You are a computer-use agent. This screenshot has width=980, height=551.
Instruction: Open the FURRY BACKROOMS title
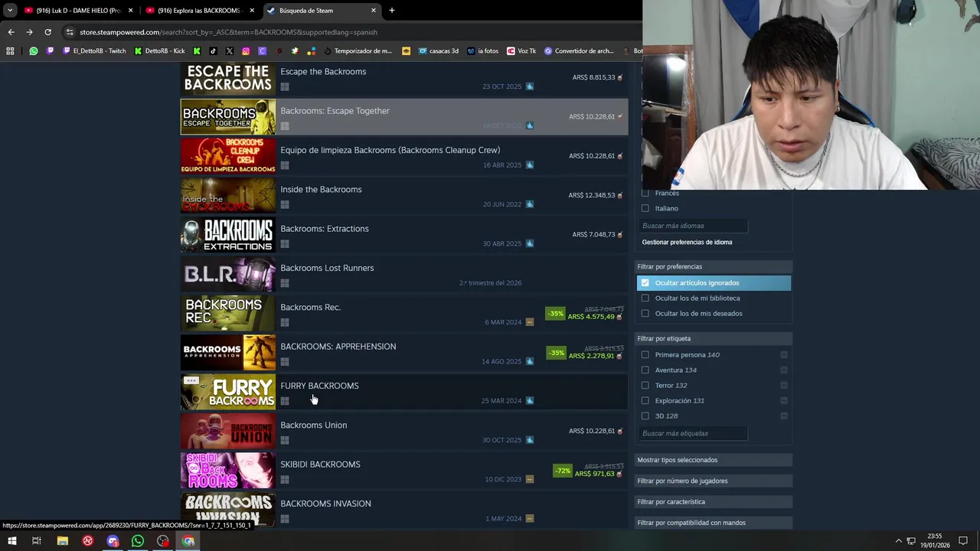319,386
